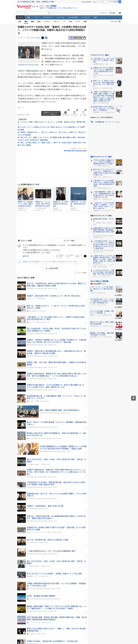
Task: Select the エキスパート tab
Action: coord(48,17)
